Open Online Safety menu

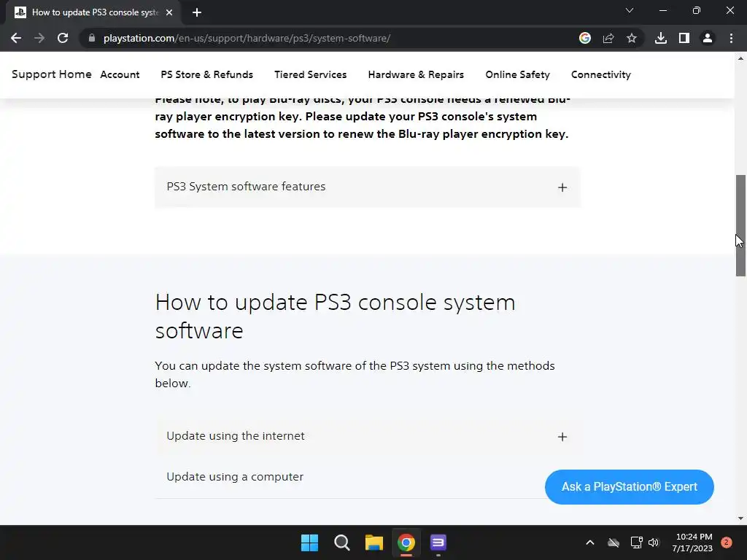coord(517,74)
